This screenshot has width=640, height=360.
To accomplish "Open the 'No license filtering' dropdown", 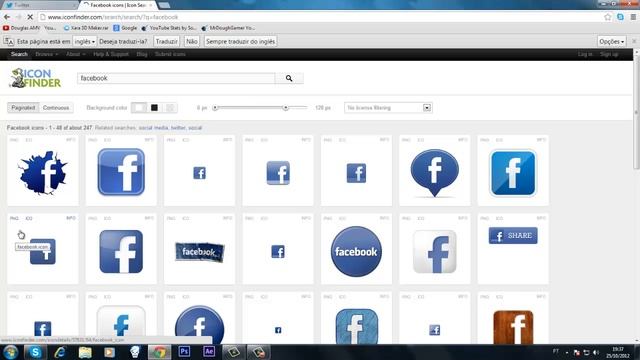I will point(388,108).
